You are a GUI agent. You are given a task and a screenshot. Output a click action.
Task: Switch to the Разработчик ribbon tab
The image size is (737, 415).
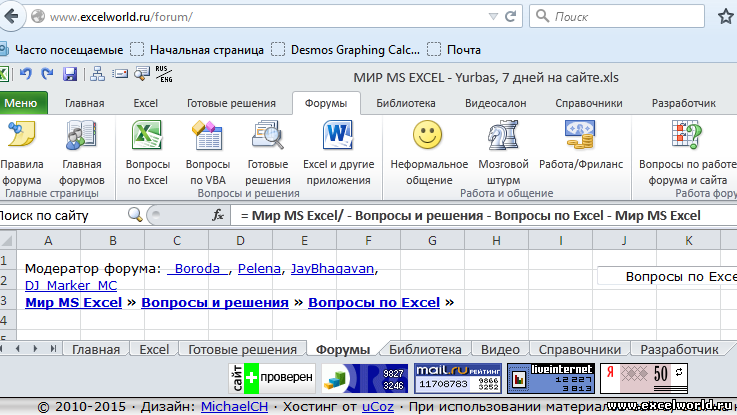pos(683,103)
